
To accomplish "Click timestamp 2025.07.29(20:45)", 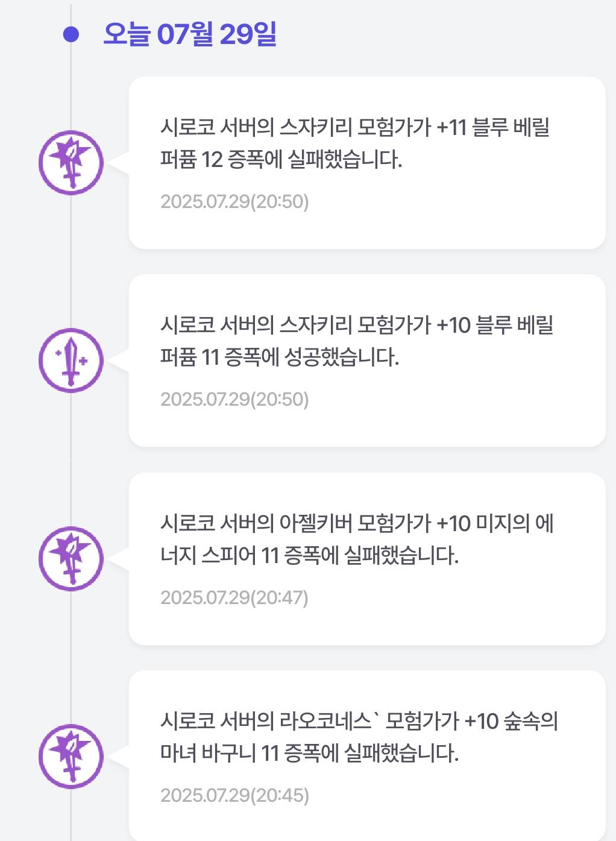I will pyautogui.click(x=234, y=795).
